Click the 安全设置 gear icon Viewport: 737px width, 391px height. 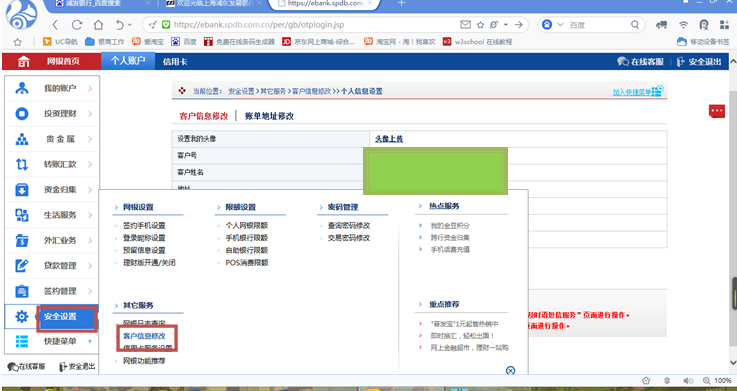click(x=22, y=316)
